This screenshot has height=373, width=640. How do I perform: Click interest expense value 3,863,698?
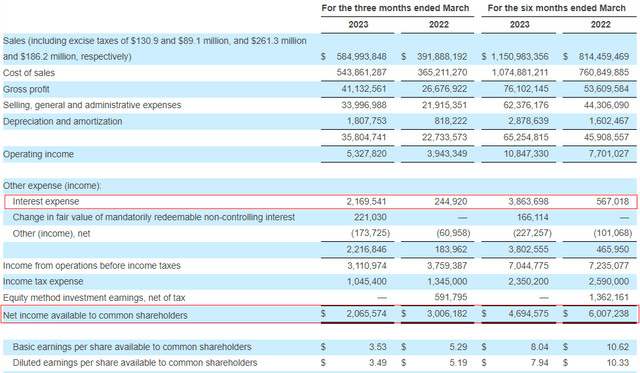tap(529, 202)
